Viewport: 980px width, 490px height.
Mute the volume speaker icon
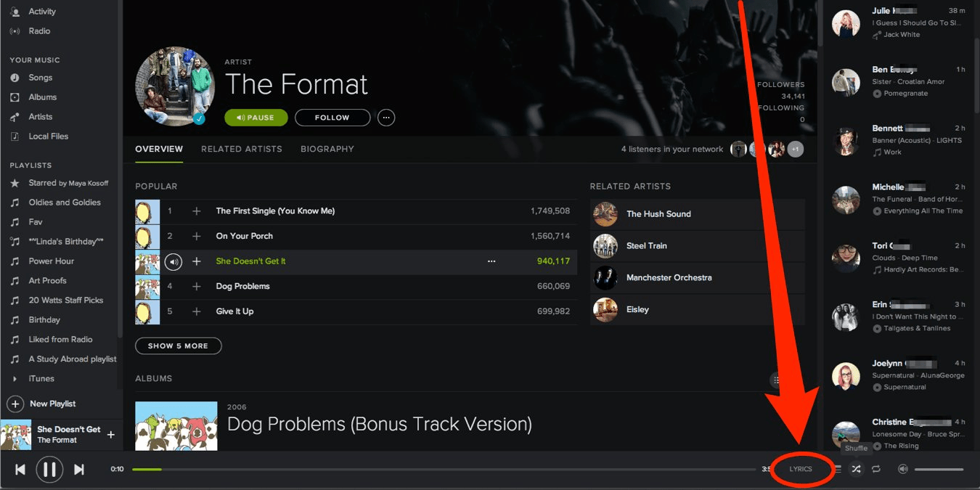click(902, 469)
